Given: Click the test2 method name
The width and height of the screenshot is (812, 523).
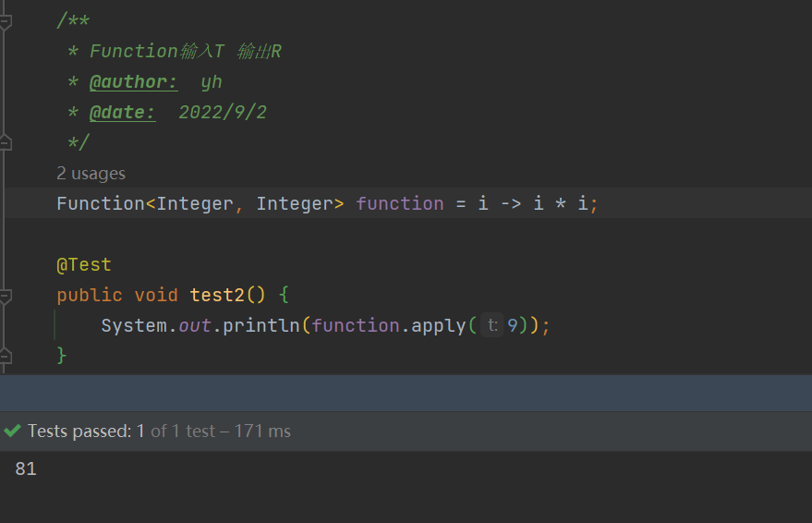Looking at the screenshot, I should [x=217, y=295].
